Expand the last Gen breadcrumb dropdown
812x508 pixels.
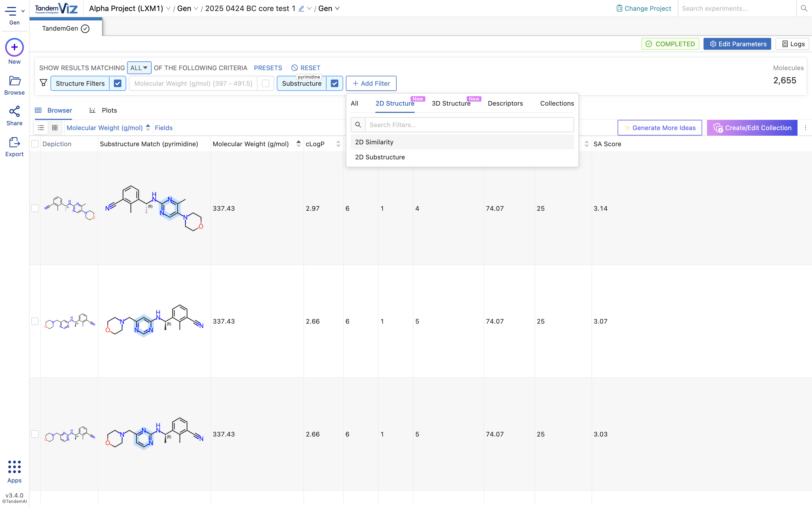click(x=337, y=9)
